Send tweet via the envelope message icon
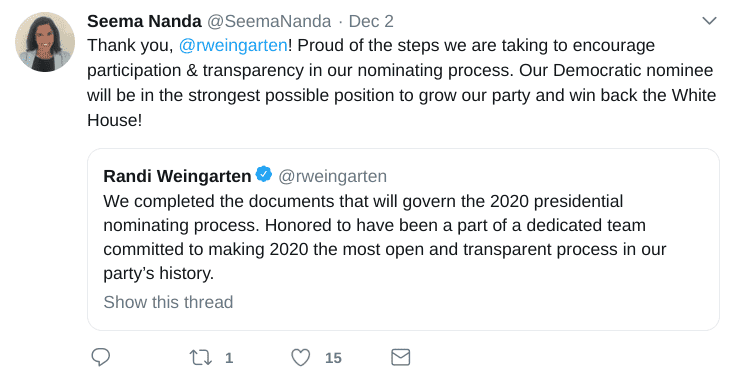Viewport: 729px width, 377px height. 400,357
